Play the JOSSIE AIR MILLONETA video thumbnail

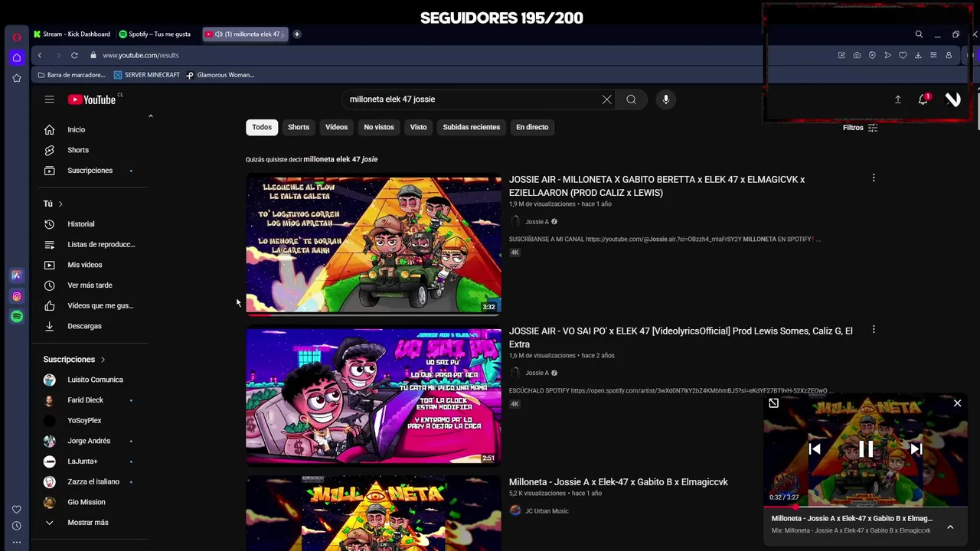point(374,245)
